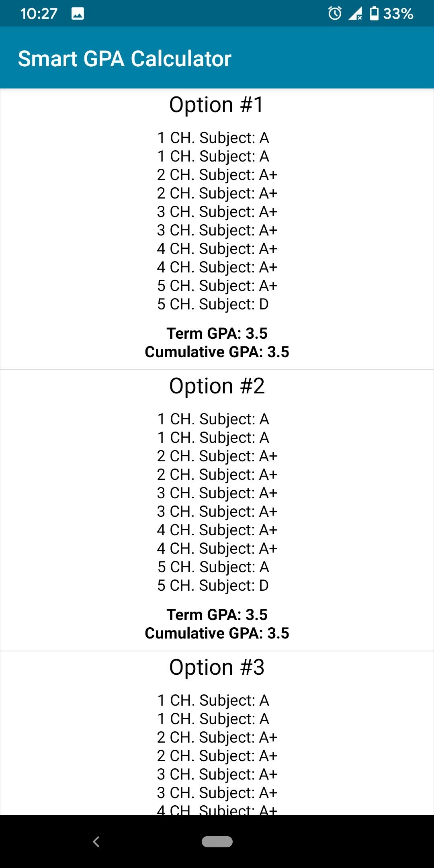
Task: Tap the 5 CH. Subject: A+ row in Option #1
Action: pos(217,286)
